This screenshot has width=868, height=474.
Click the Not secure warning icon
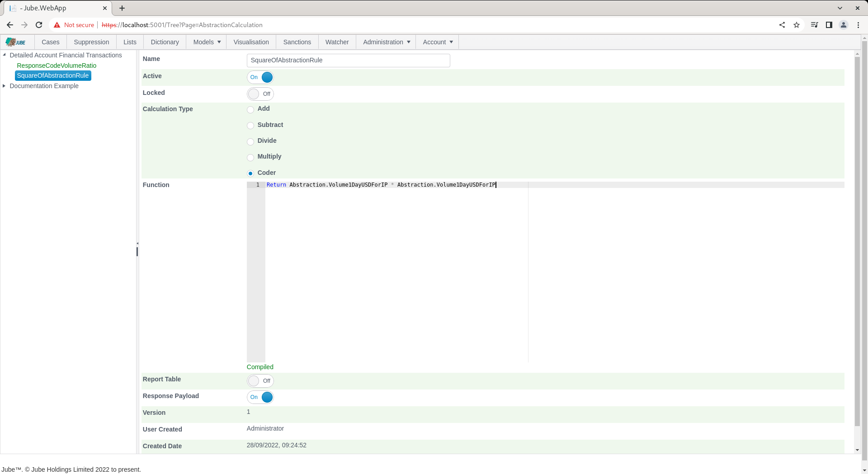57,25
